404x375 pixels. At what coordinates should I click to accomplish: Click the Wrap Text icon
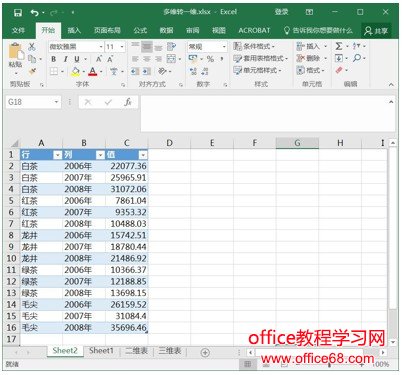point(171,46)
